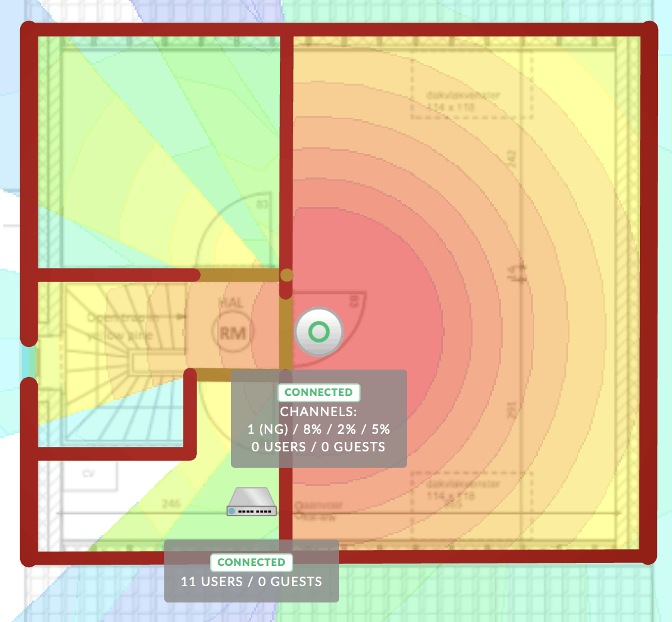Click the '11 USERS / 0 GUESTS' label
This screenshot has width=672, height=622.
251,582
